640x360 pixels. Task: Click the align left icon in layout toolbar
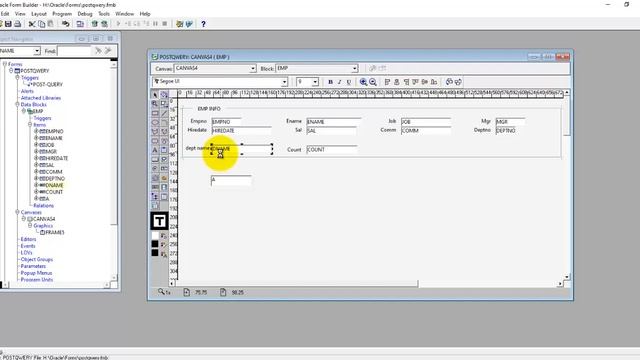pyautogui.click(x=387, y=82)
